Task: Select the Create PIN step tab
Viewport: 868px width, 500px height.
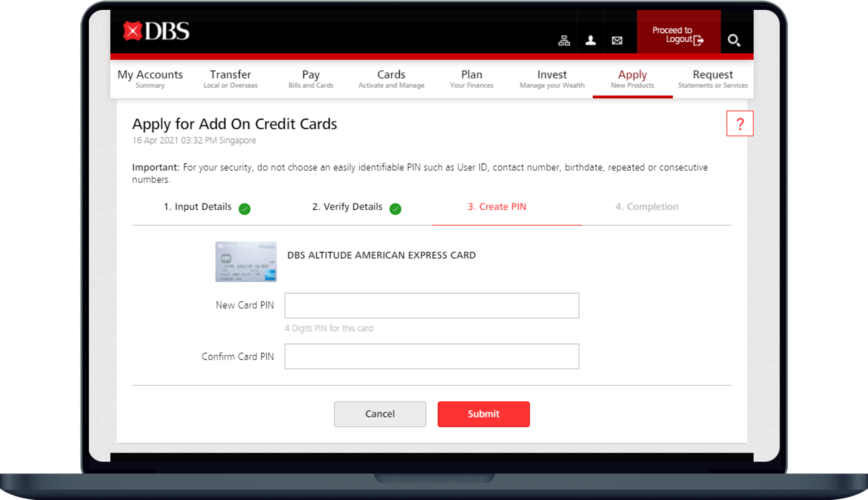Action: tap(497, 207)
